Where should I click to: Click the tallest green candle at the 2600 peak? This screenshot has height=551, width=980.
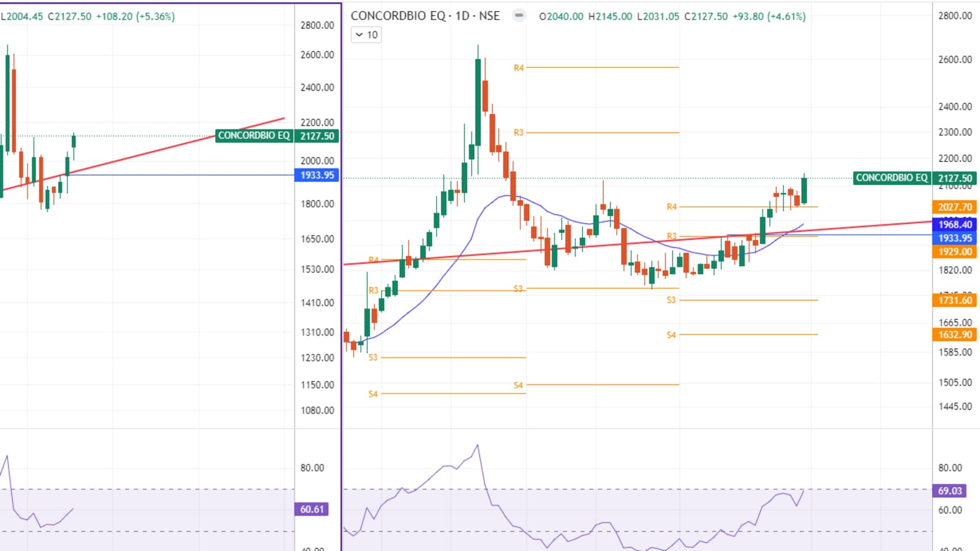(x=478, y=101)
